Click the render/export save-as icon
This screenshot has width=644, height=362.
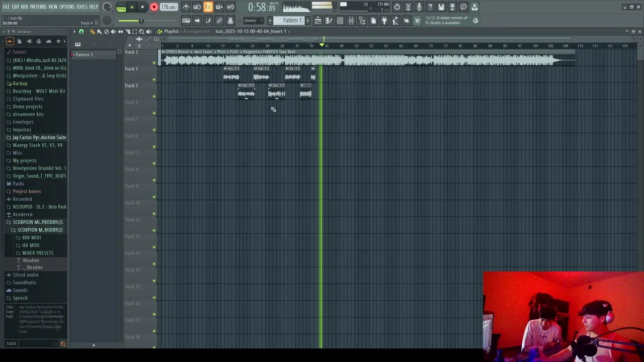click(452, 7)
